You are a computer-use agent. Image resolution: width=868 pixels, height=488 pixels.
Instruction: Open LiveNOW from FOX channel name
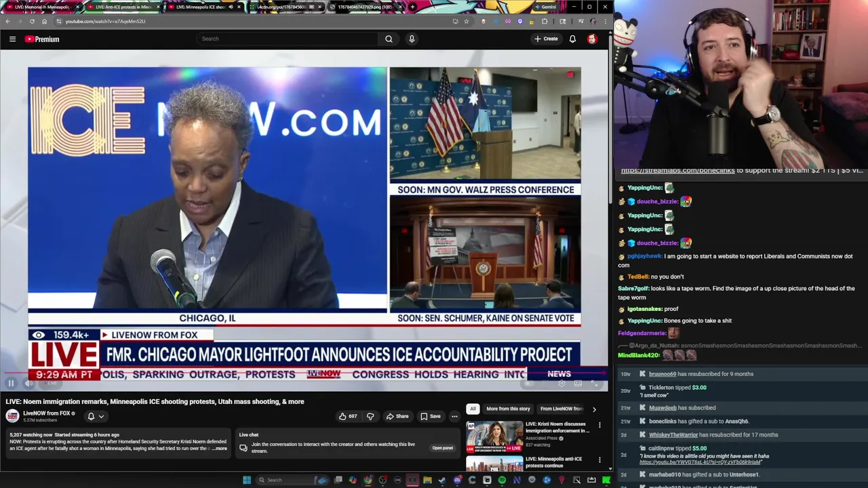(x=47, y=413)
